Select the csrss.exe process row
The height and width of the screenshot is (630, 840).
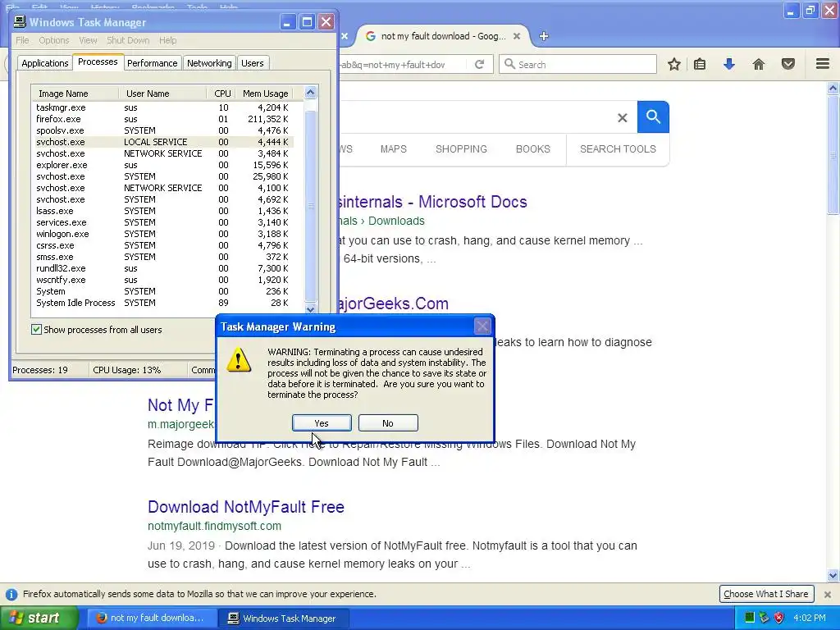[x=162, y=245]
